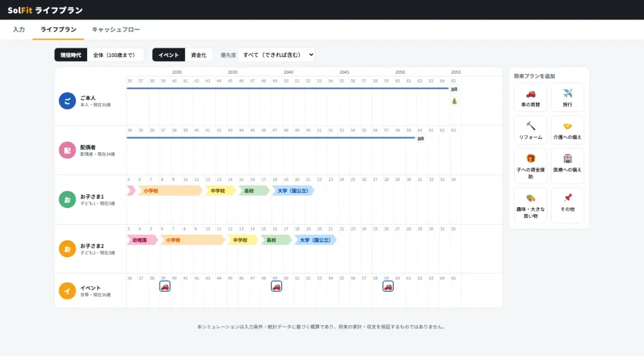Open car event at age 39
This screenshot has width=644, height=356.
coord(165,286)
